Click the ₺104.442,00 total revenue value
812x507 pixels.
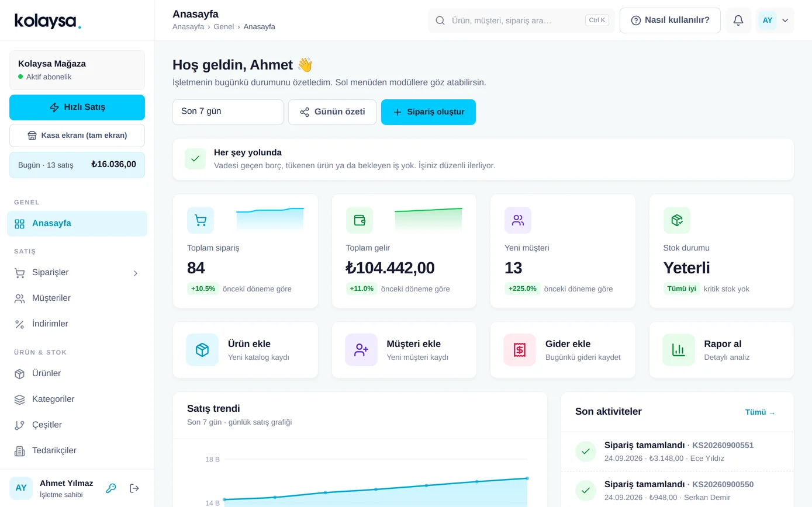tap(391, 268)
